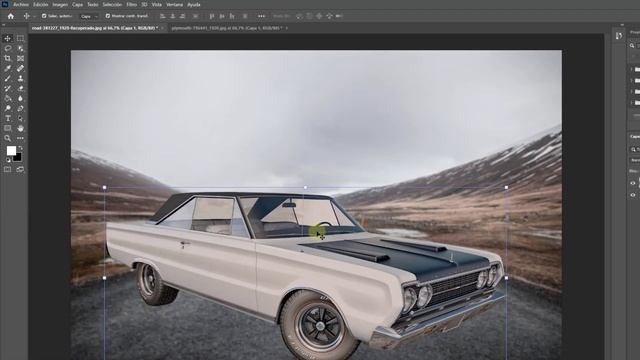
Task: Click the black background color swatch
Action: 17,158
